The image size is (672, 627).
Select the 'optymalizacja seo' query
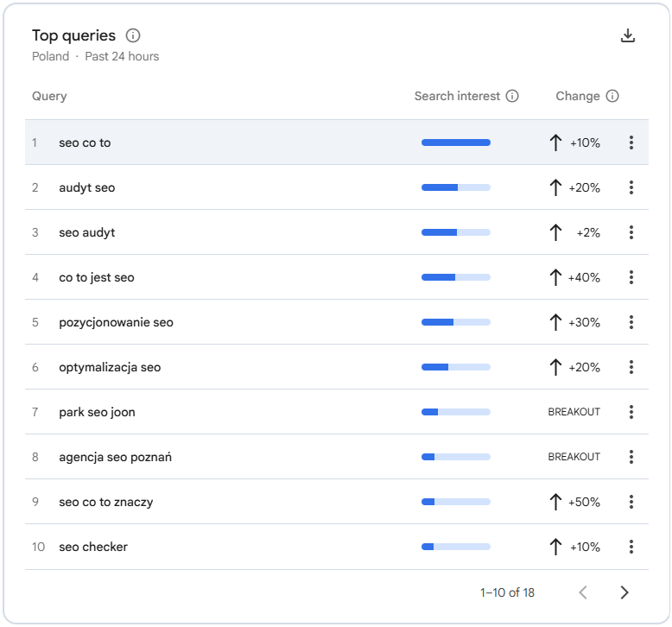(110, 367)
